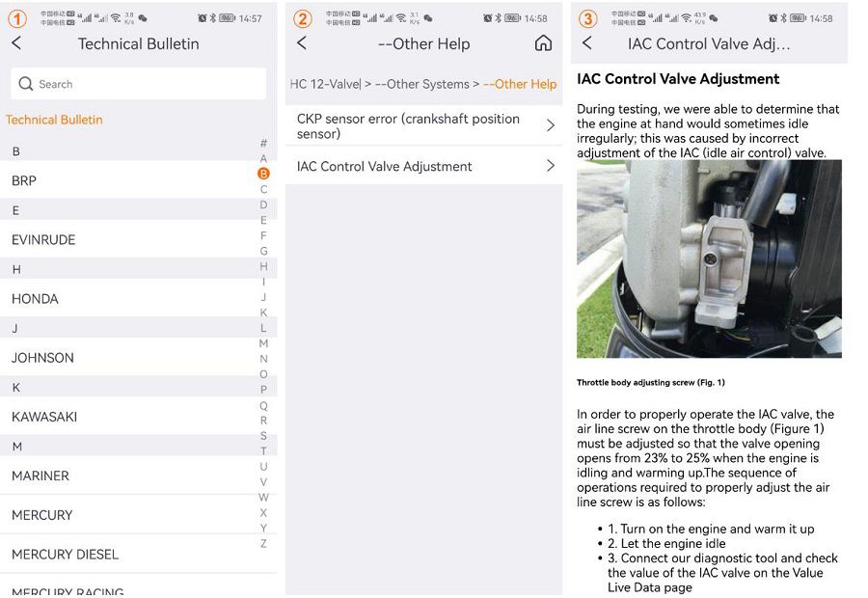This screenshot has width=868, height=598.
Task: Jump to letter M in alphabet index
Action: [263, 343]
